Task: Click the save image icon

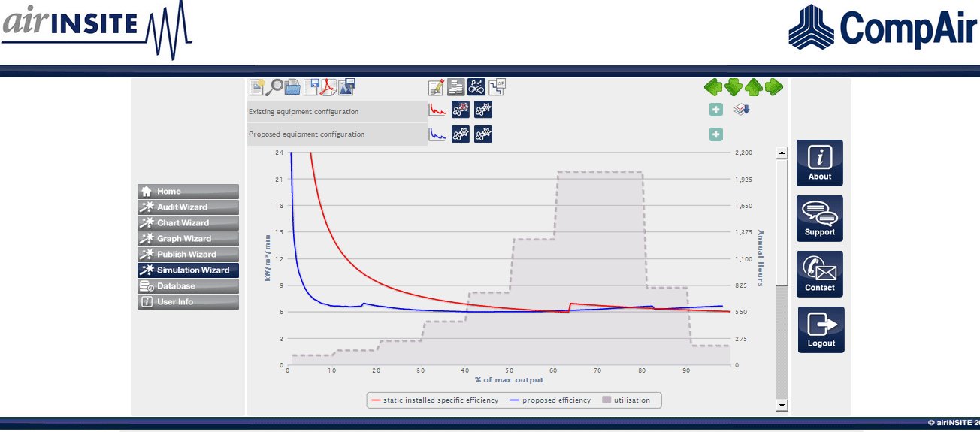Action: pos(346,87)
